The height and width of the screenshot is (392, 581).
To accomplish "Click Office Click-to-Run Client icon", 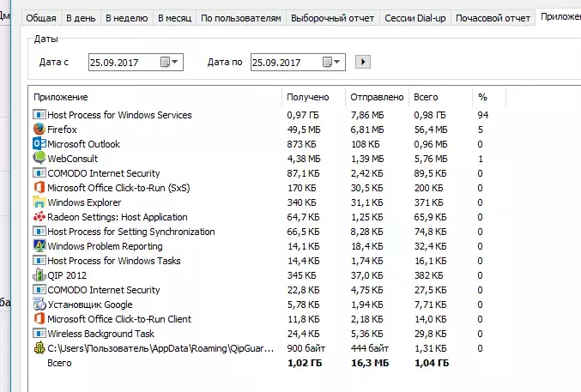I will pos(39,318).
